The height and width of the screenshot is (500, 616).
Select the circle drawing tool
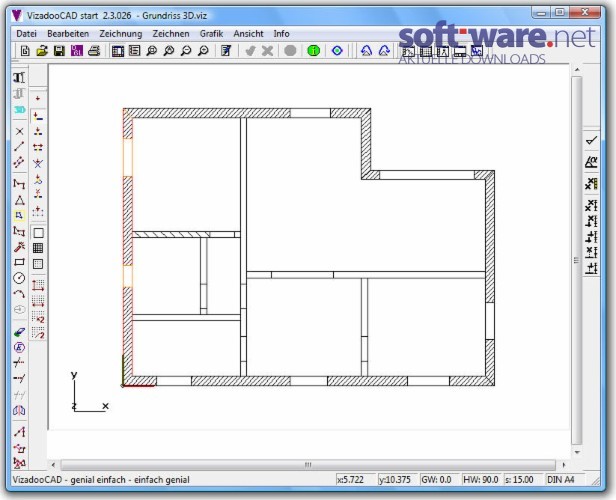point(19,278)
